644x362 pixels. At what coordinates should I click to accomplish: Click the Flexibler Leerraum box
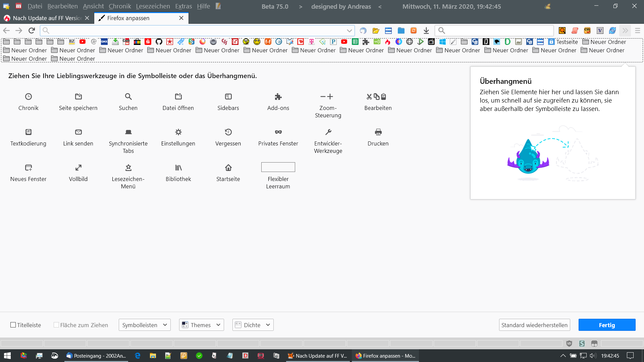pos(278,167)
